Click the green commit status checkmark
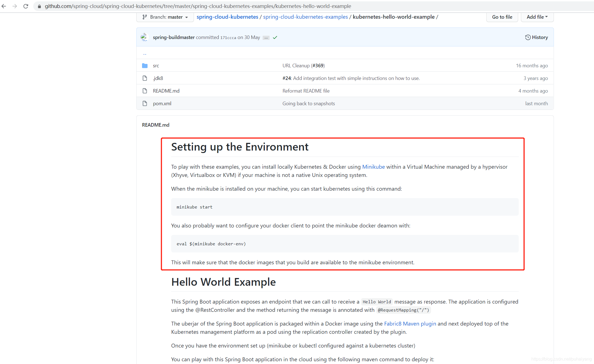 [x=275, y=37]
